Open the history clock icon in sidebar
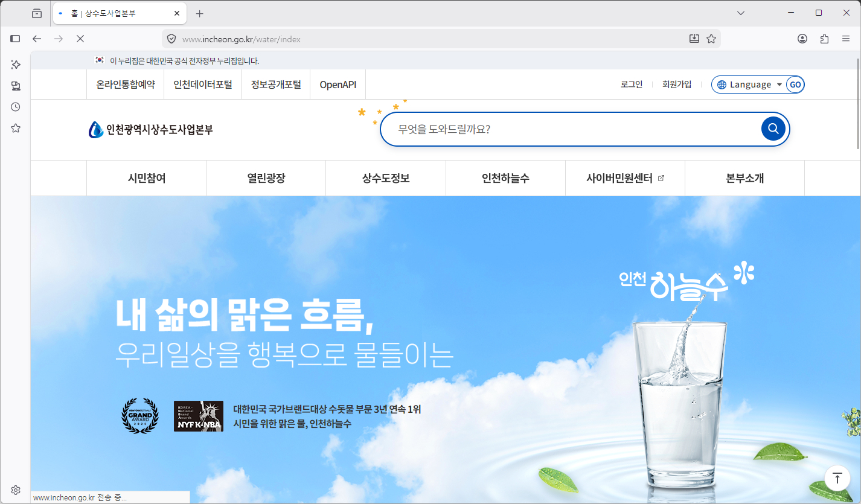 coord(16,107)
